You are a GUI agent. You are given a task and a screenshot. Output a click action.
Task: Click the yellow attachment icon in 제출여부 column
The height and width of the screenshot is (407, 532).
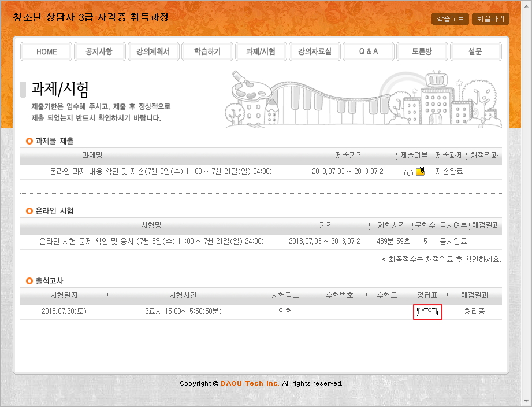[x=420, y=171]
